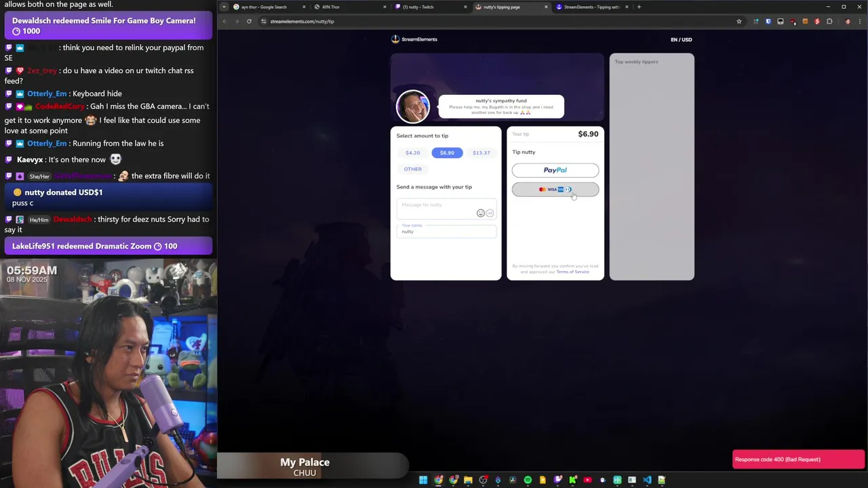The image size is (868, 488).
Task: Open Spotify from the taskbar
Action: (528, 480)
